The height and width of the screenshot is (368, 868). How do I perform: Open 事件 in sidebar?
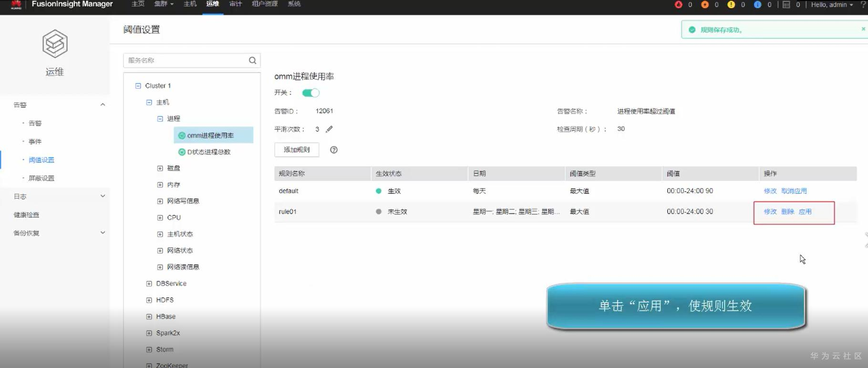(35, 141)
